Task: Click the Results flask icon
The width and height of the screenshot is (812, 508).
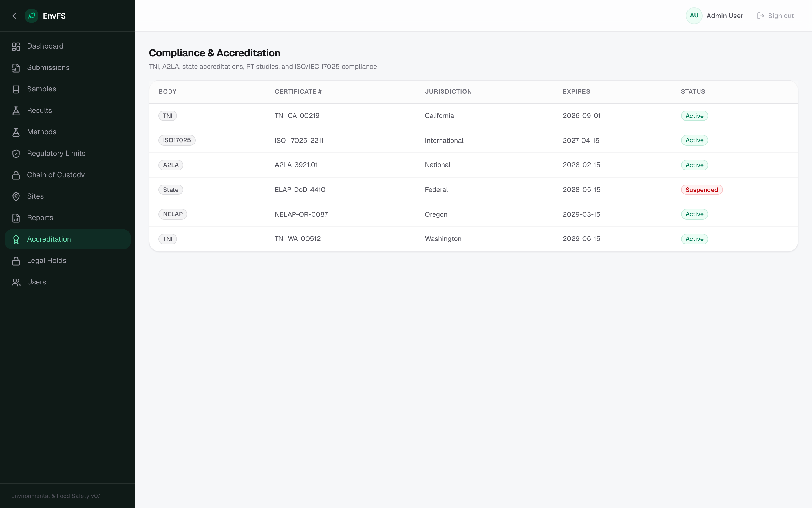Action: [x=16, y=111]
